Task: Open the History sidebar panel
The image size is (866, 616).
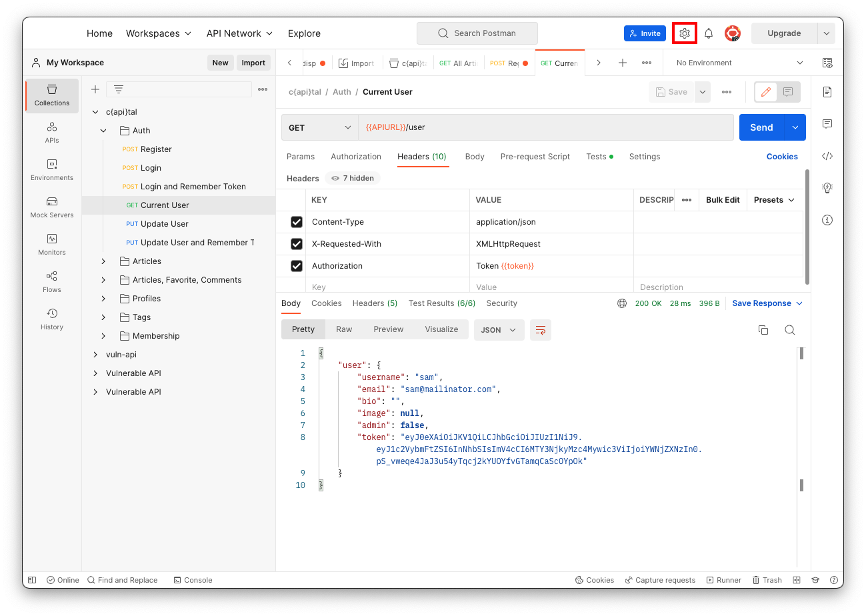Action: 52,319
